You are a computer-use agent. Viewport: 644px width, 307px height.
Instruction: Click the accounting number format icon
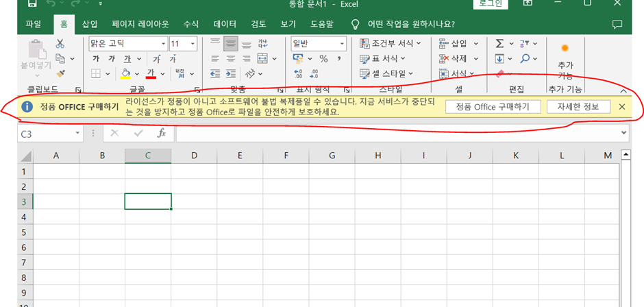tap(298, 59)
